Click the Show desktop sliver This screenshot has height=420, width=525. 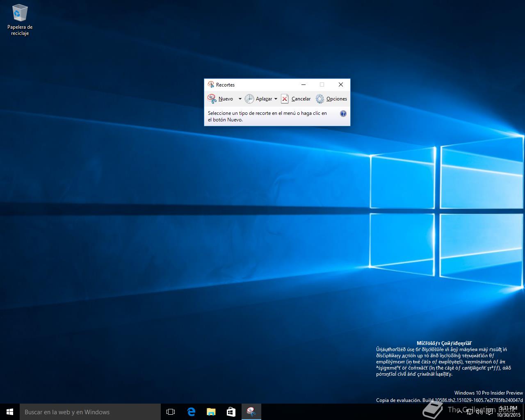click(x=524, y=412)
